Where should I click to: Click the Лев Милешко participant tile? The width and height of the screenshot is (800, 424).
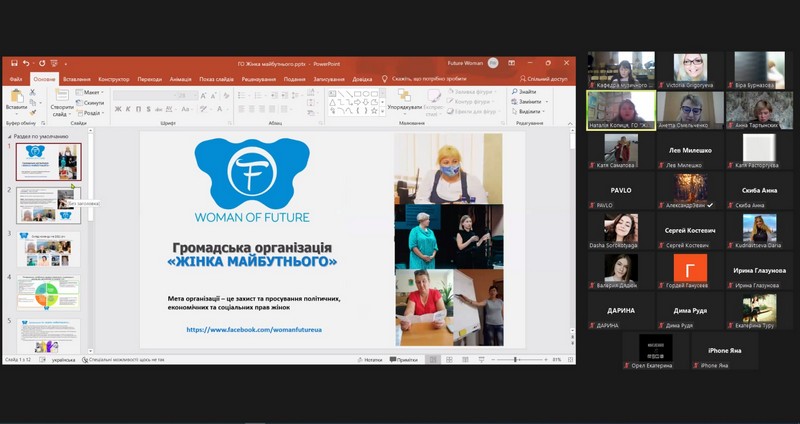[690, 151]
